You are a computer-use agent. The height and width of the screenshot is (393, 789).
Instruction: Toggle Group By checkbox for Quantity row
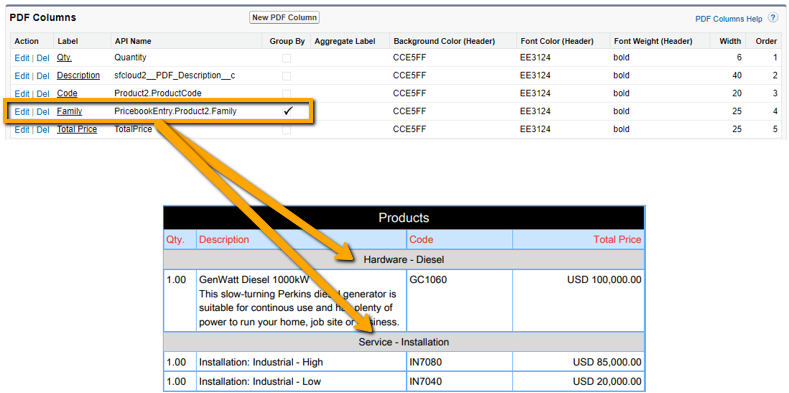pyautogui.click(x=286, y=58)
